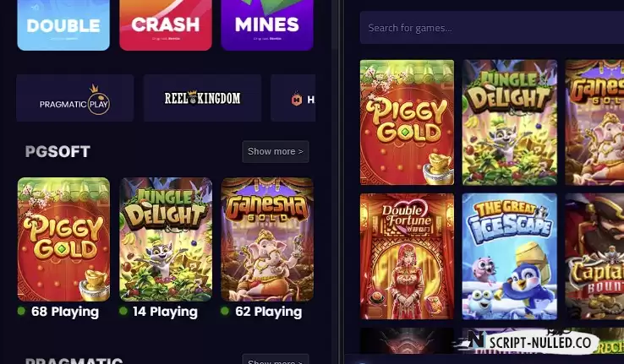Open the Double game tile
The image size is (624, 364).
63,25
